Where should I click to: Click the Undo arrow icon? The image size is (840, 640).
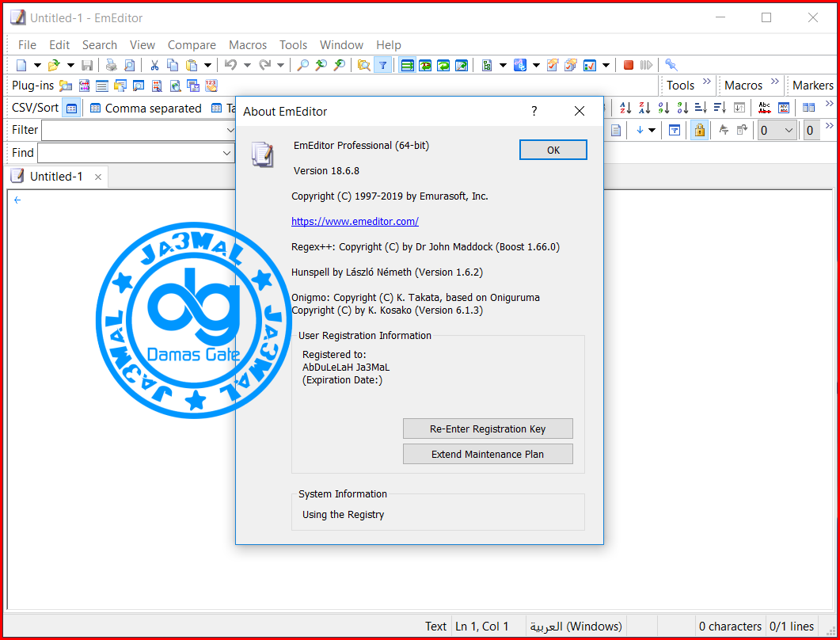pyautogui.click(x=231, y=66)
